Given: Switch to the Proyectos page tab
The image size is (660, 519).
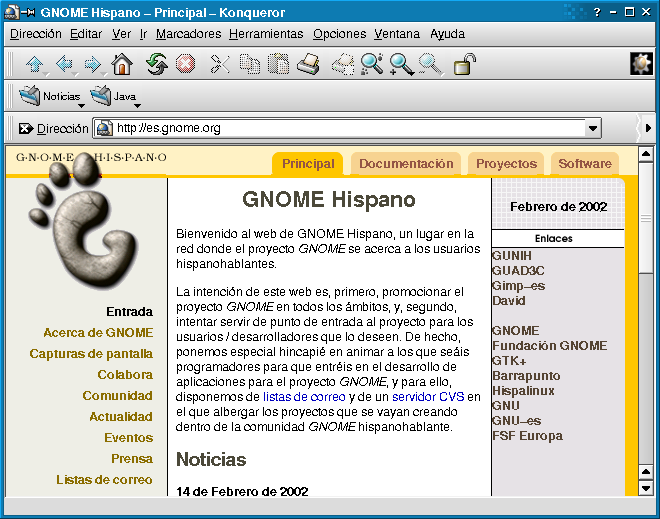Looking at the screenshot, I should pos(506,164).
